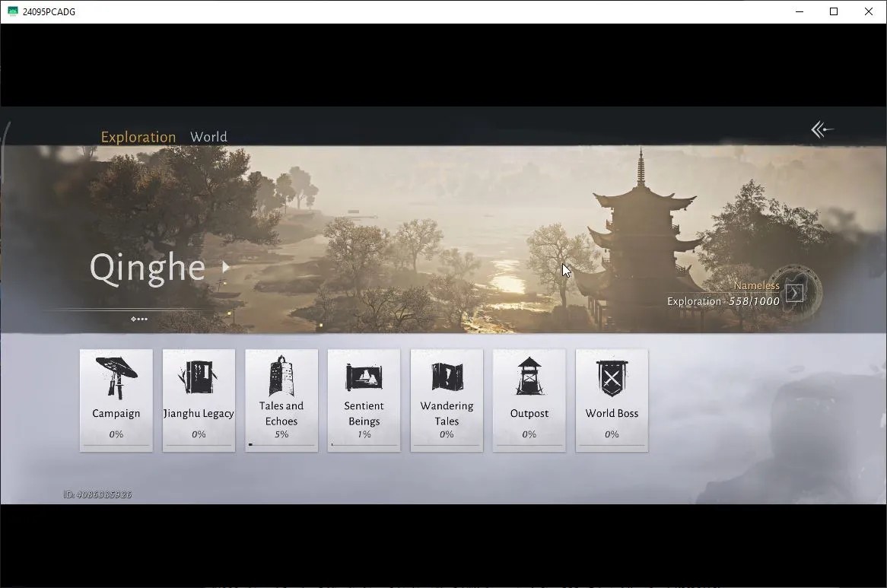Open the Wandering Tales map icon
The height and width of the screenshot is (588, 887).
[447, 377]
